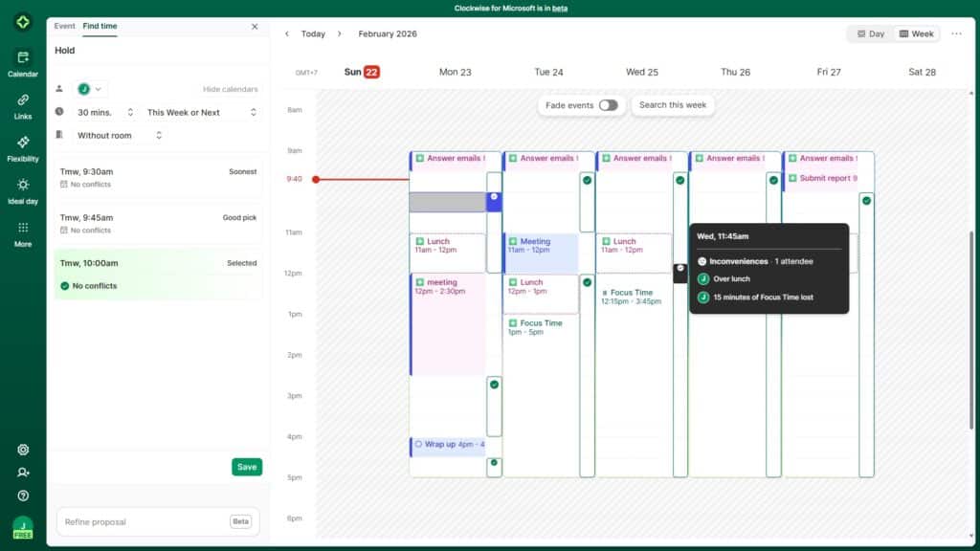Viewport: 980px width, 551px height.
Task: Open Clockwise settings via the gear icon
Action: click(21, 449)
